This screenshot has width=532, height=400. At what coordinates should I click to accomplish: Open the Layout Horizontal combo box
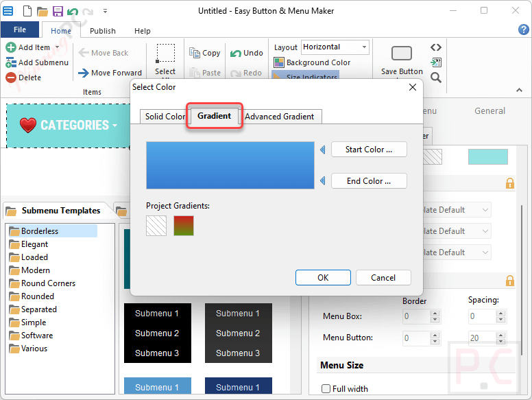point(335,47)
